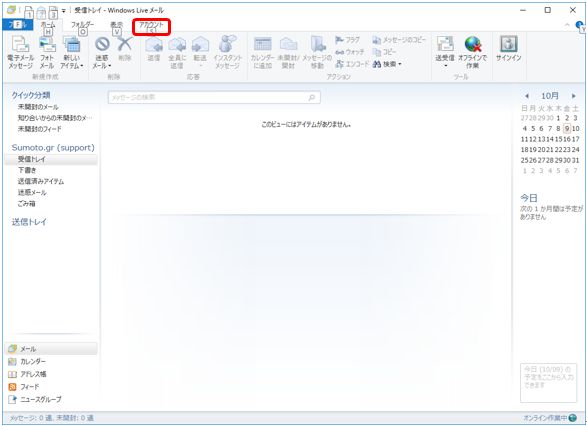Click the flag button

[347, 39]
